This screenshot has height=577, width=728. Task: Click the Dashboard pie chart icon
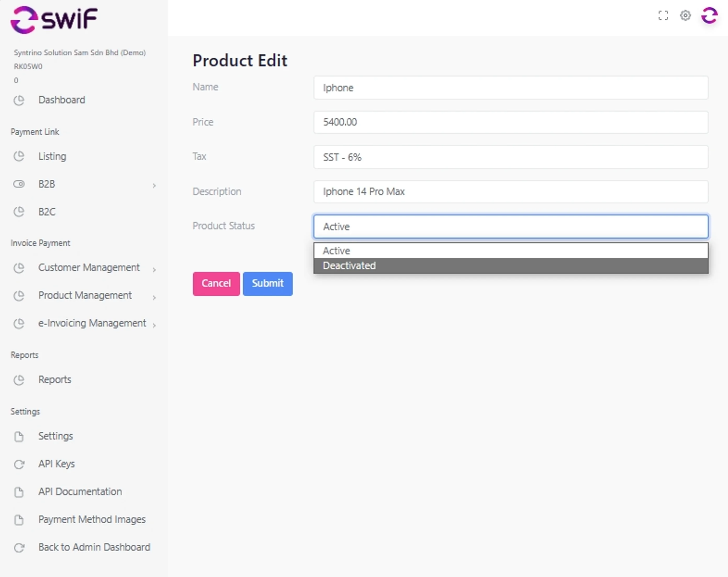[19, 100]
